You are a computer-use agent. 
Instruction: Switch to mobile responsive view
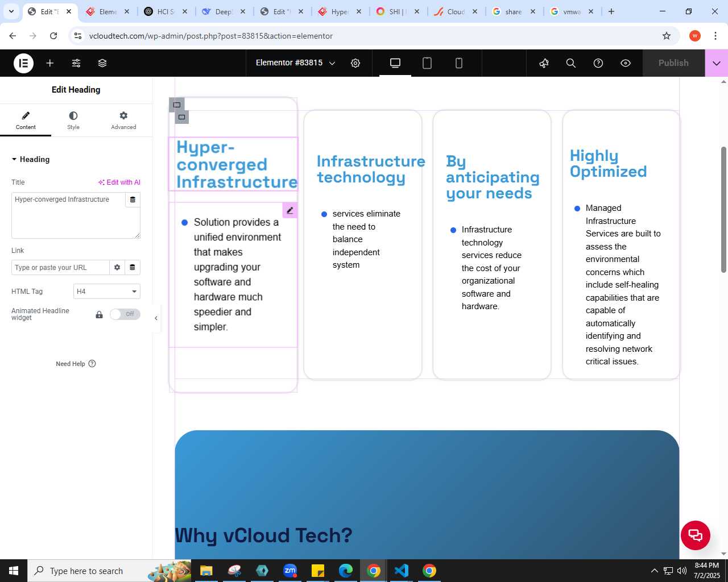click(x=459, y=63)
